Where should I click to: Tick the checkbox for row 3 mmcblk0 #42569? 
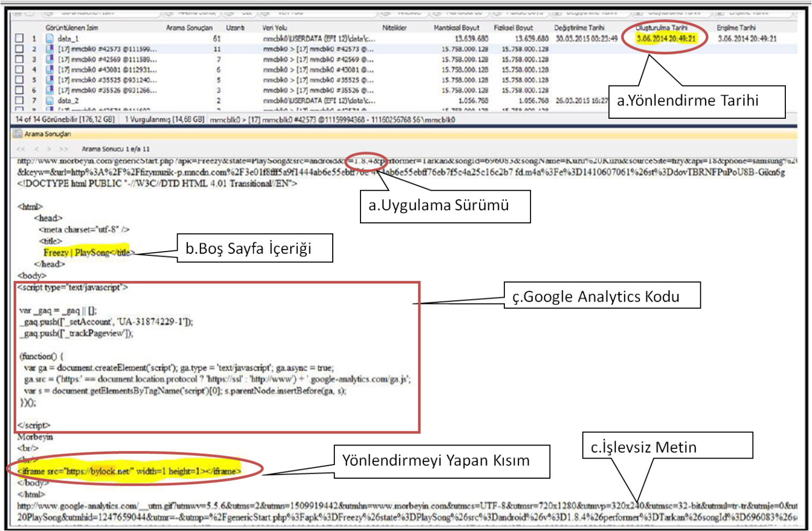[x=20, y=59]
